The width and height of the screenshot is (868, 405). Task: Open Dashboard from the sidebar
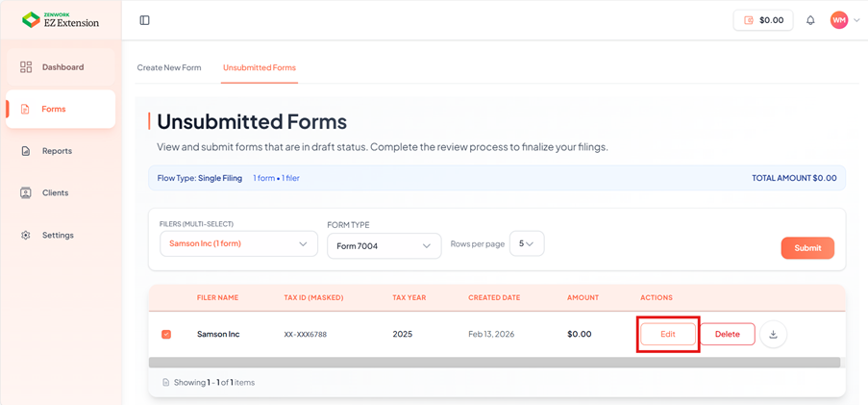[x=62, y=67]
